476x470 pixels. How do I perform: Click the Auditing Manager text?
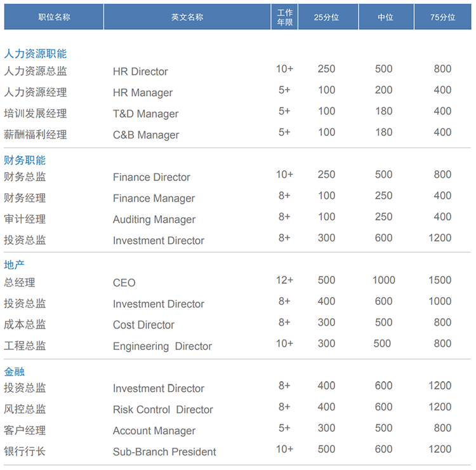coord(154,220)
